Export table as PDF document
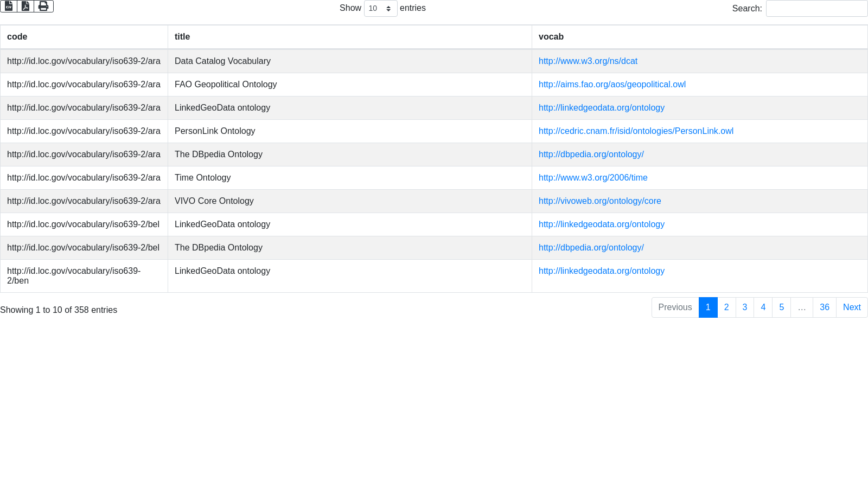The image size is (868, 488). (25, 6)
